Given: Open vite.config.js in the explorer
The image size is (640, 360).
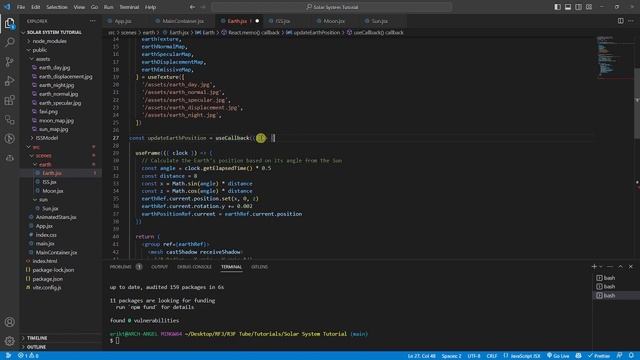Looking at the screenshot, I should [x=47, y=287].
